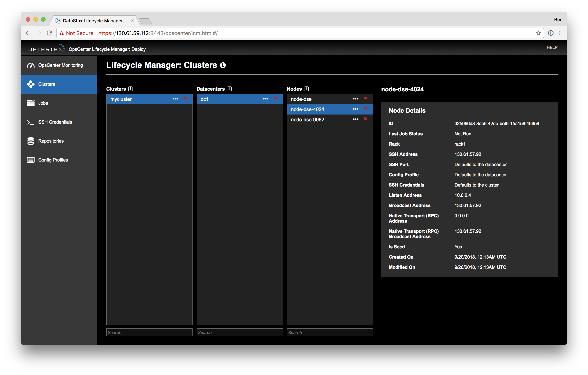
Task: Open Config Profiles sidebar item
Action: pyautogui.click(x=53, y=160)
